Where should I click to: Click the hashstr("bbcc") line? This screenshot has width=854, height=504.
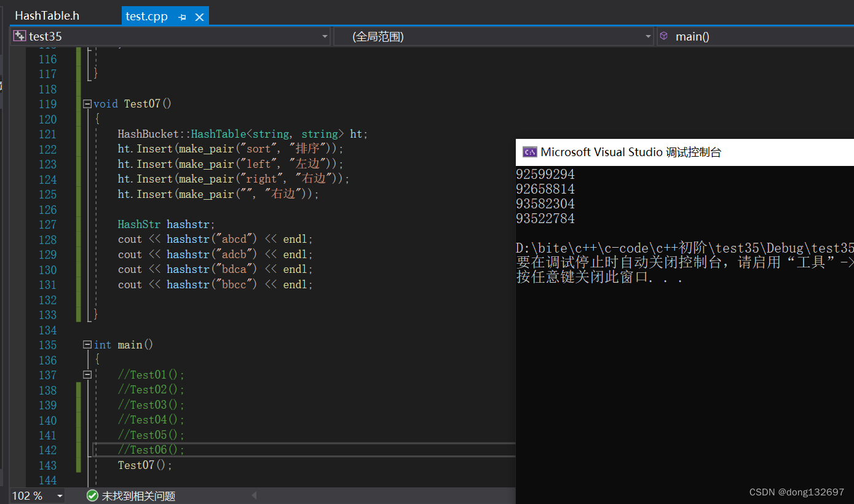click(x=216, y=285)
